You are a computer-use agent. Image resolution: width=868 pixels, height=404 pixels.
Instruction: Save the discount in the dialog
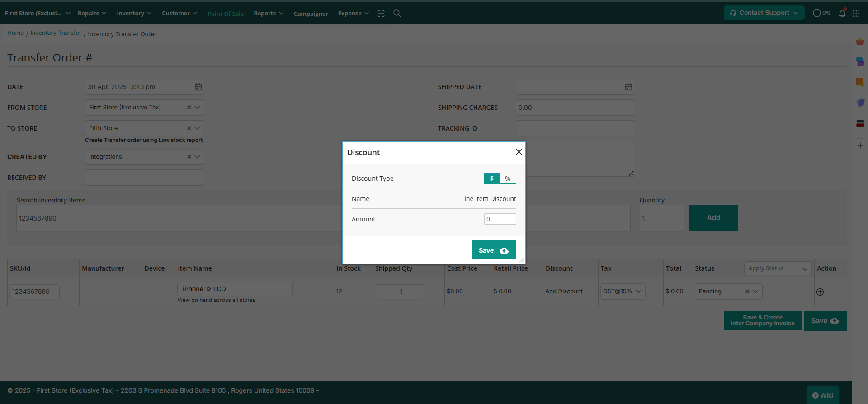click(494, 250)
